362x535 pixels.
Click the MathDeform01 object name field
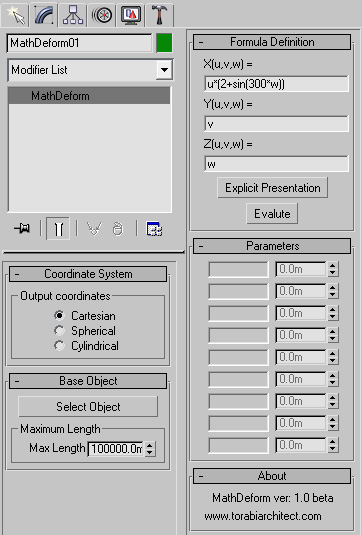(x=79, y=43)
